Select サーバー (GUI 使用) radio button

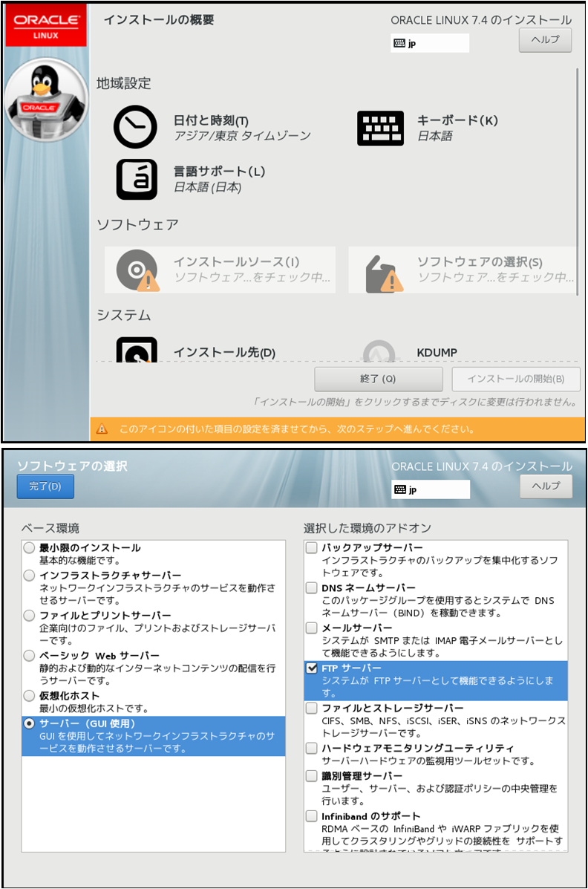click(x=30, y=723)
